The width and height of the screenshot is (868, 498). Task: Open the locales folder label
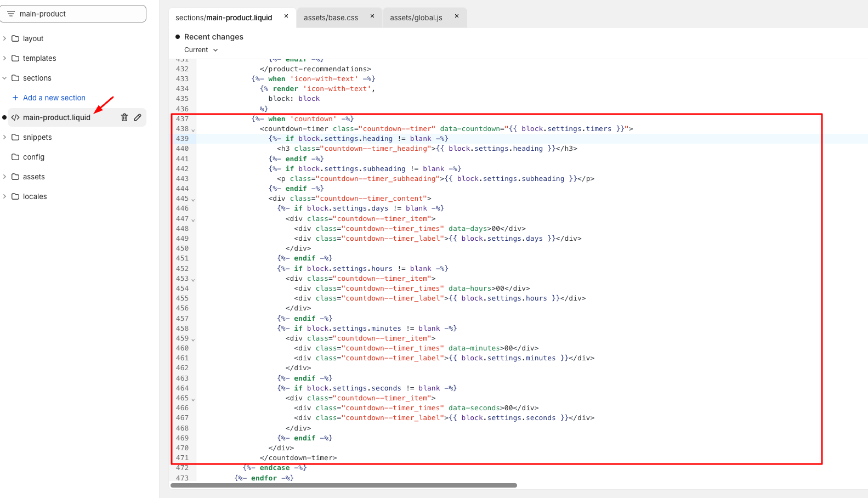click(x=35, y=196)
